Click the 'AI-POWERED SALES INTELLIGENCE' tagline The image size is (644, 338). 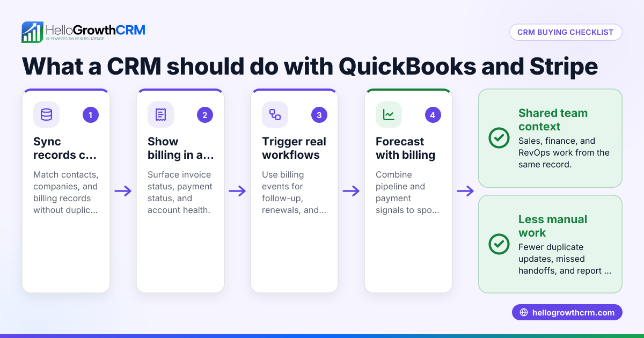(x=75, y=39)
